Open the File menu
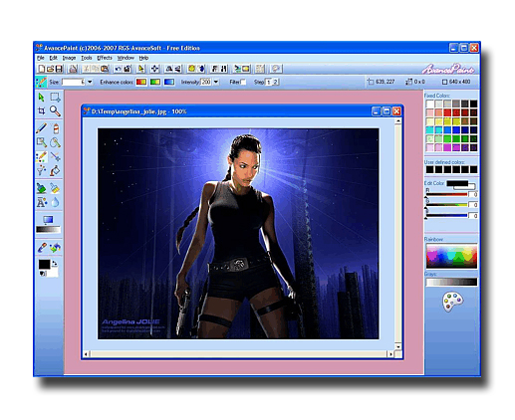The image size is (515, 420). coord(41,58)
